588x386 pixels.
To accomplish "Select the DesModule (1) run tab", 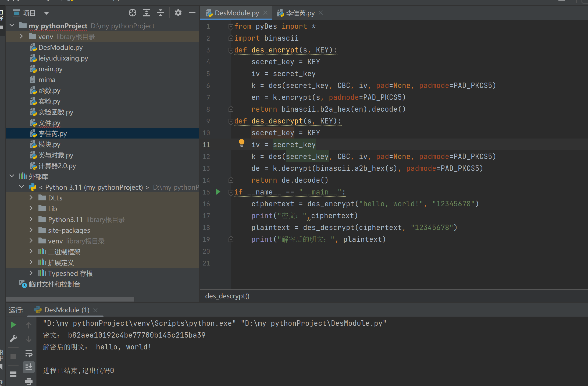I will click(x=66, y=310).
